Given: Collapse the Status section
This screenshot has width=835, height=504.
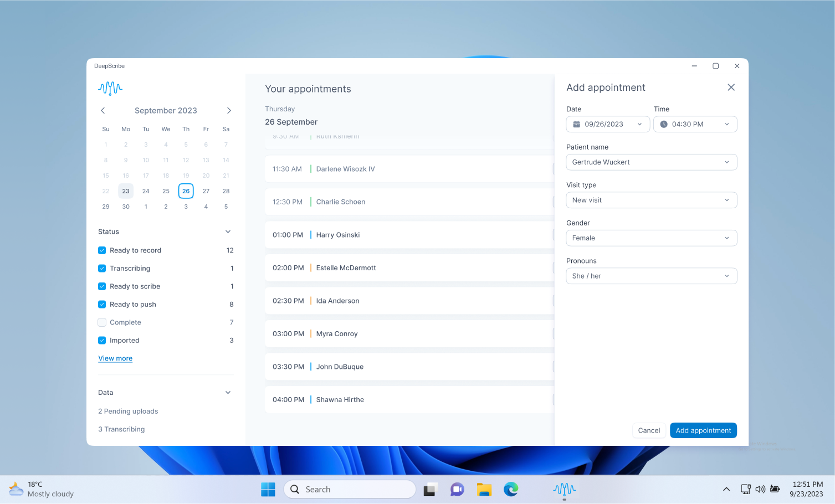Looking at the screenshot, I should 228,232.
